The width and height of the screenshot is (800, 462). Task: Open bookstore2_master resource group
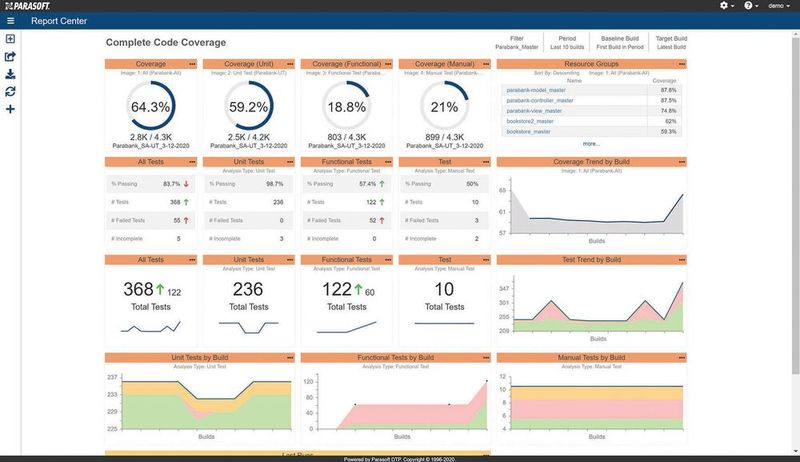click(x=530, y=121)
